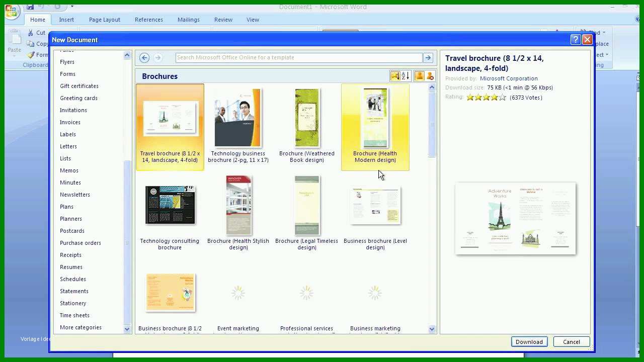This screenshot has height=362, width=644.
Task: Open the References ribbon tab
Action: click(x=149, y=20)
